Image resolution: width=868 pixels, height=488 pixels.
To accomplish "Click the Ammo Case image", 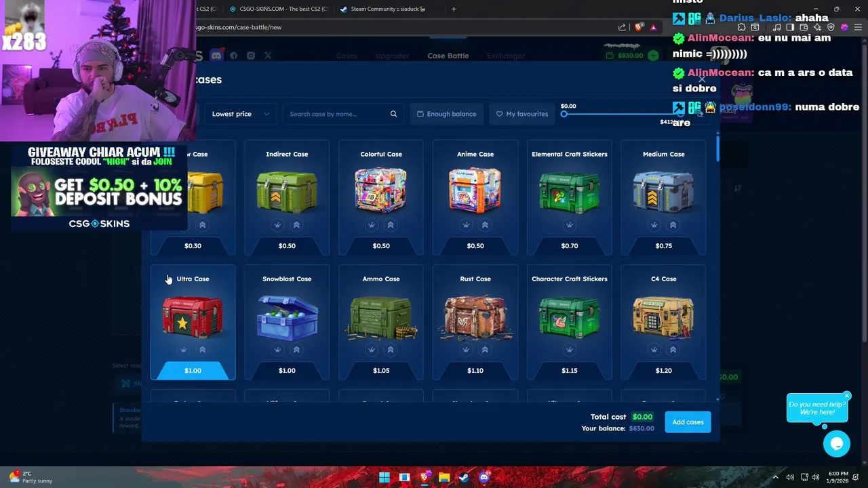I will tap(381, 317).
